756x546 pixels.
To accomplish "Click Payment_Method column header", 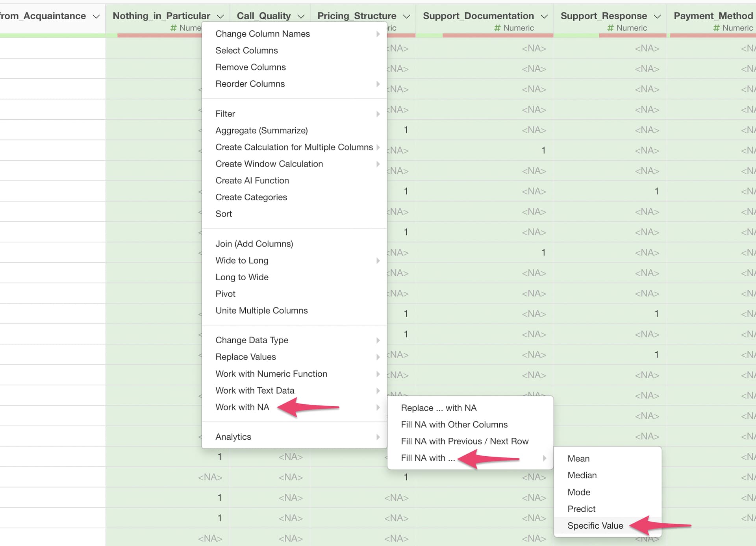I will pos(713,16).
